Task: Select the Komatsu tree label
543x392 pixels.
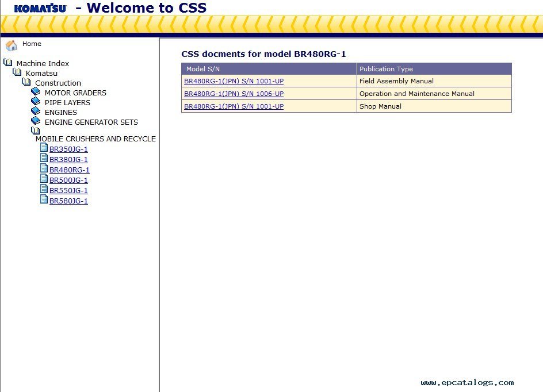Action: (41, 74)
